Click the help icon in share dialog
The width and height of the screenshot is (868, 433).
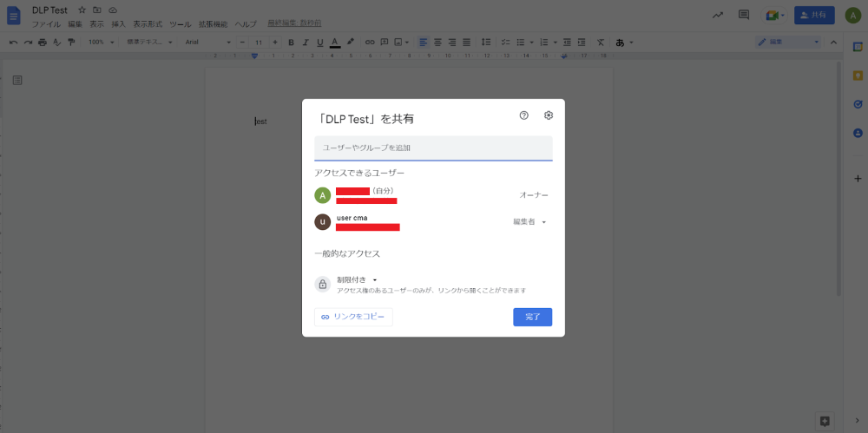(x=523, y=115)
